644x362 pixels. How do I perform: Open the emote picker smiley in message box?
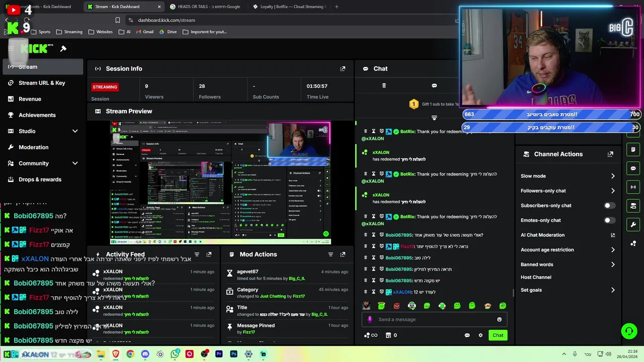pos(499,319)
